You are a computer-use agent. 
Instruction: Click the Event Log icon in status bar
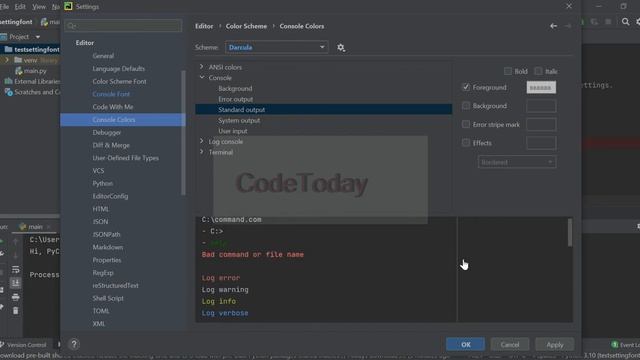pyautogui.click(x=615, y=344)
